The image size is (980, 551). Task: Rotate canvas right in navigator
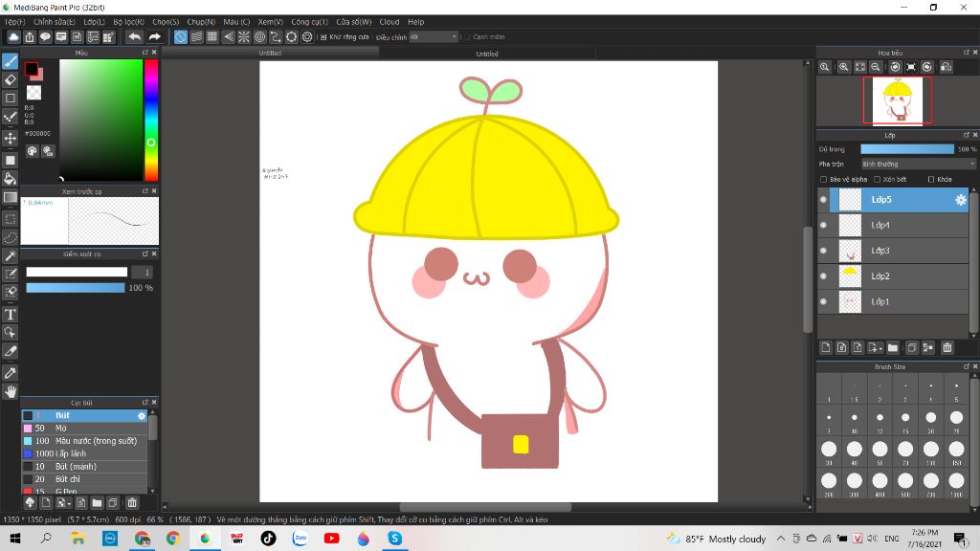pos(926,67)
